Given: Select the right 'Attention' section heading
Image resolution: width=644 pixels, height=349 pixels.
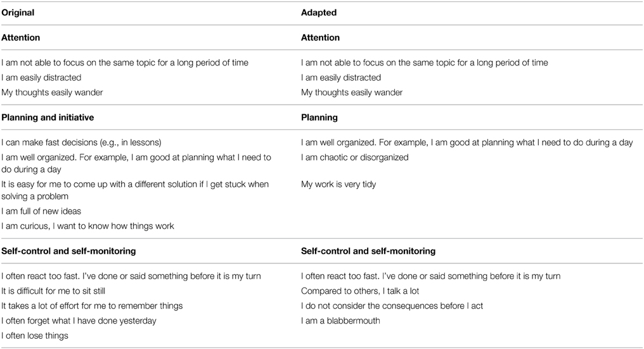Looking at the screenshot, I should click(x=320, y=37).
